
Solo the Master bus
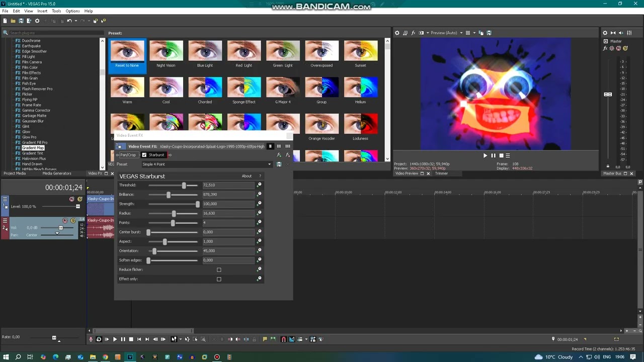point(625,48)
